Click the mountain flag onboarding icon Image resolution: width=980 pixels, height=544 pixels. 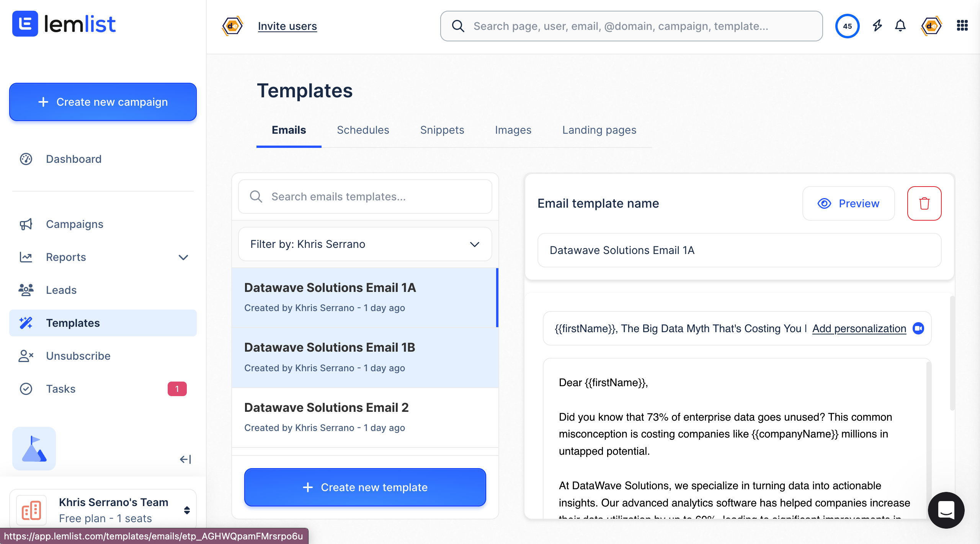pyautogui.click(x=34, y=448)
